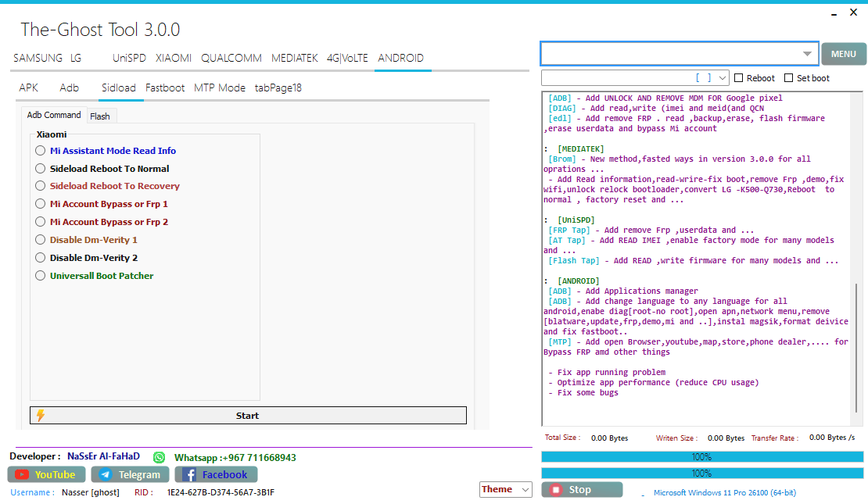Click the YouTube icon button
This screenshot has width=868, height=504.
click(23, 474)
